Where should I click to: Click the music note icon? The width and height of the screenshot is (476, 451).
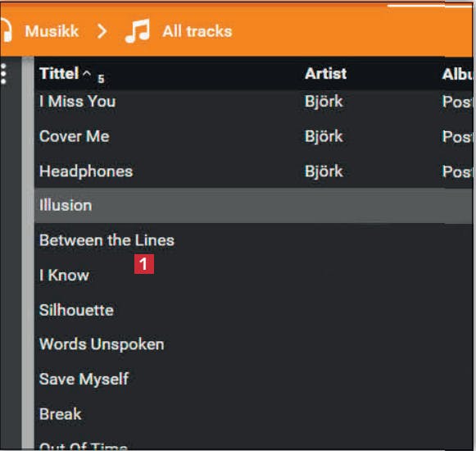138,31
